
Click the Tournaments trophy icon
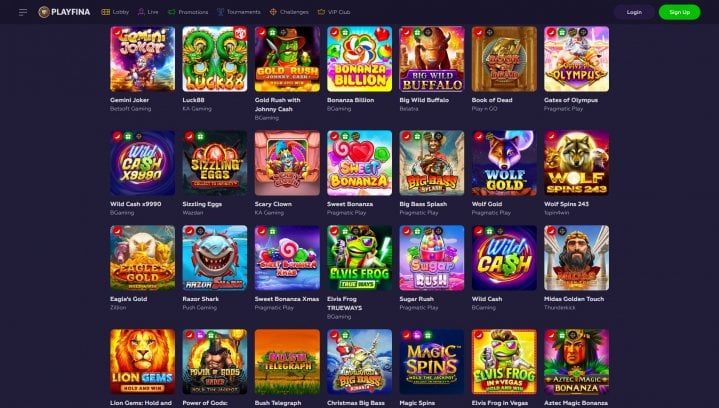[x=221, y=12]
